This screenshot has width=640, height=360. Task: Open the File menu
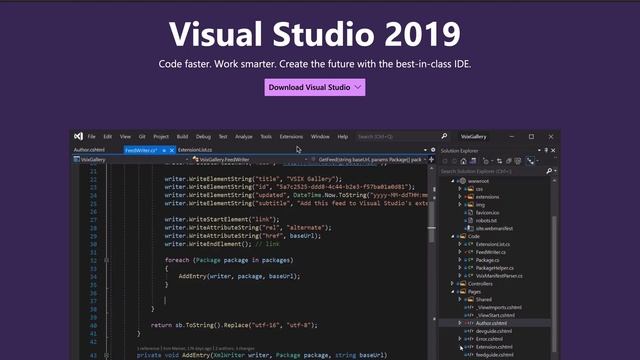91,137
